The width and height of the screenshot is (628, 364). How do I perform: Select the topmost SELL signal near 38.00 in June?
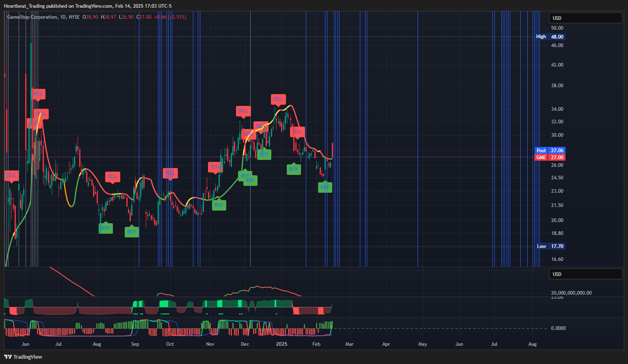point(38,94)
